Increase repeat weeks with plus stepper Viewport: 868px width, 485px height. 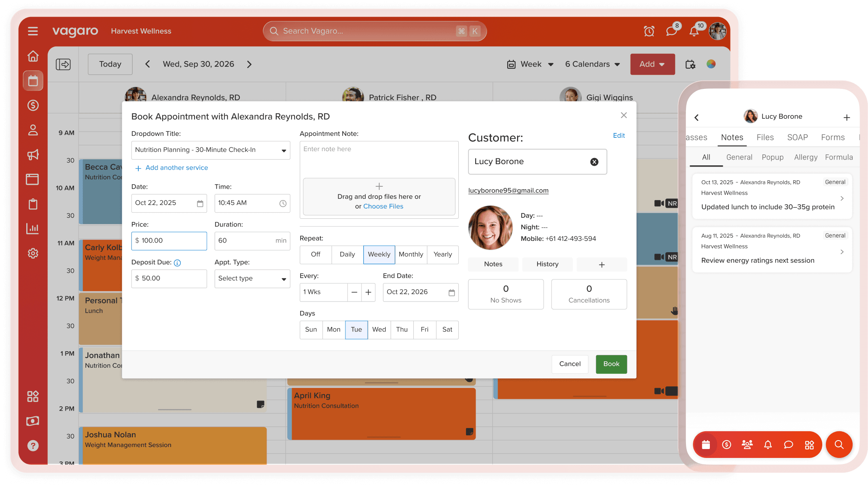click(368, 292)
